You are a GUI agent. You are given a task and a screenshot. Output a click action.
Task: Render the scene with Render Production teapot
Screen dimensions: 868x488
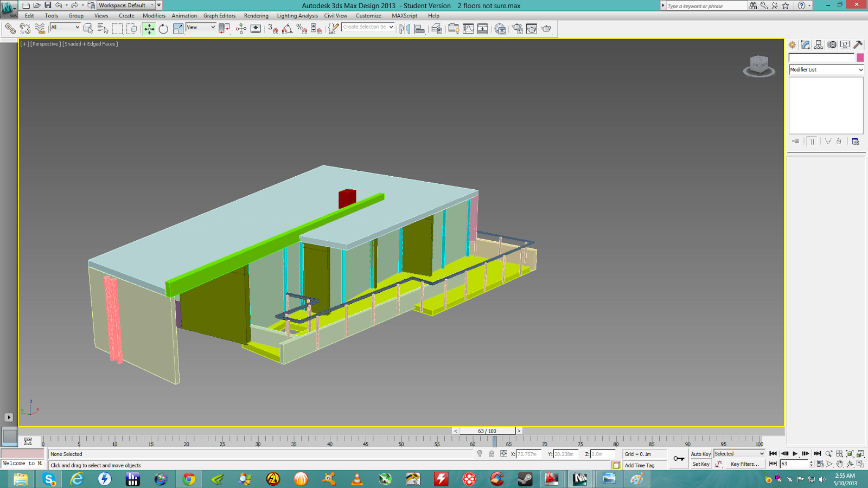coord(546,29)
